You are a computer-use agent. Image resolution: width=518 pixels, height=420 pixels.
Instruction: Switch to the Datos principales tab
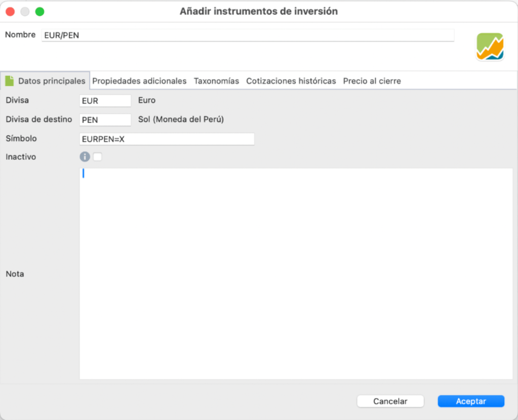[x=52, y=81]
